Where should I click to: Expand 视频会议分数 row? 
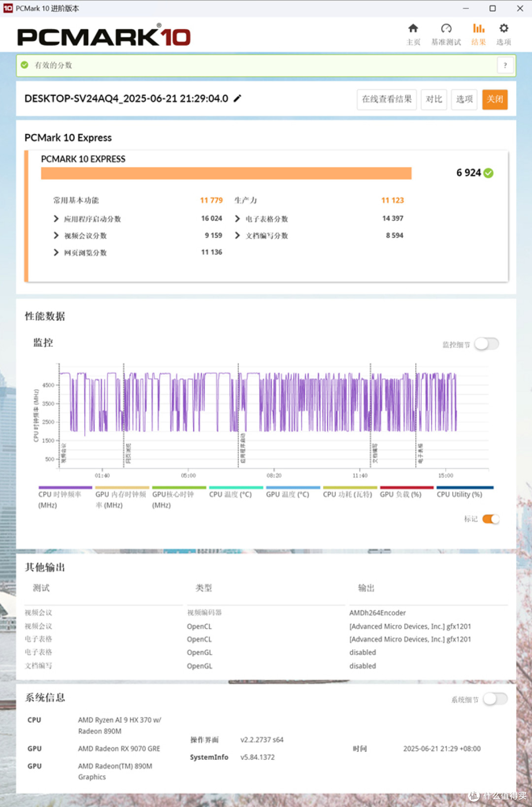56,235
